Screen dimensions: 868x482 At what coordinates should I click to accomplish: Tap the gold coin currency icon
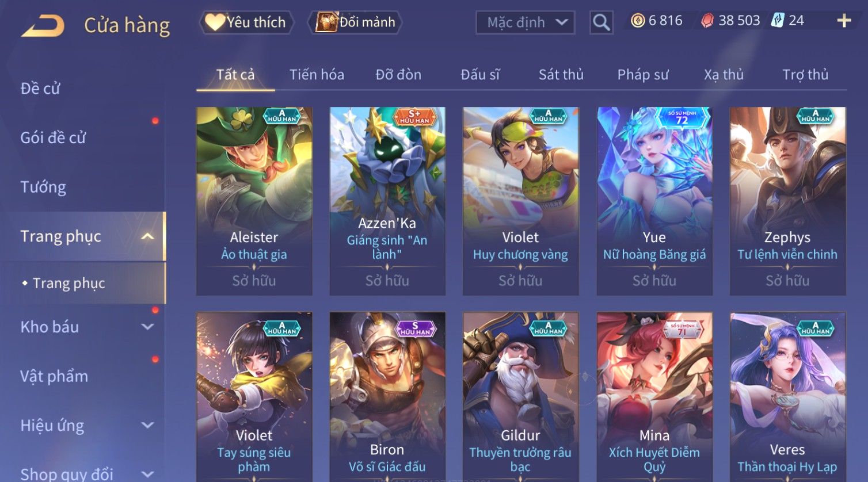click(638, 21)
